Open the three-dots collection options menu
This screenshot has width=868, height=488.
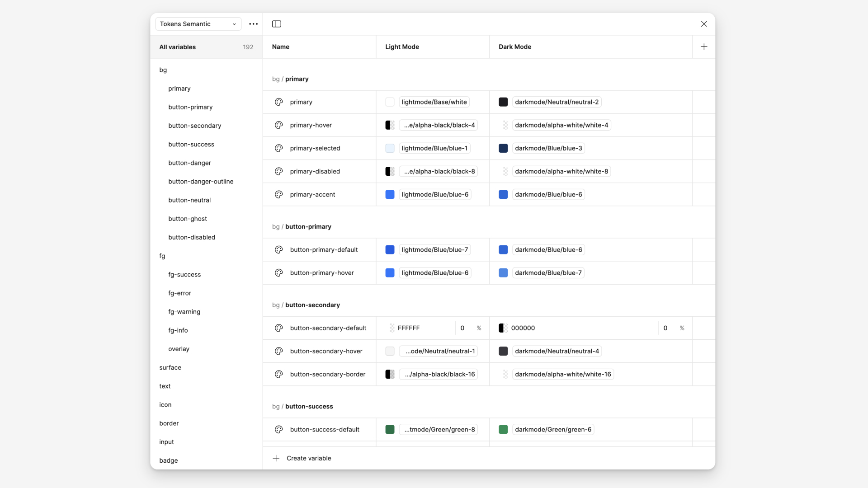[253, 24]
